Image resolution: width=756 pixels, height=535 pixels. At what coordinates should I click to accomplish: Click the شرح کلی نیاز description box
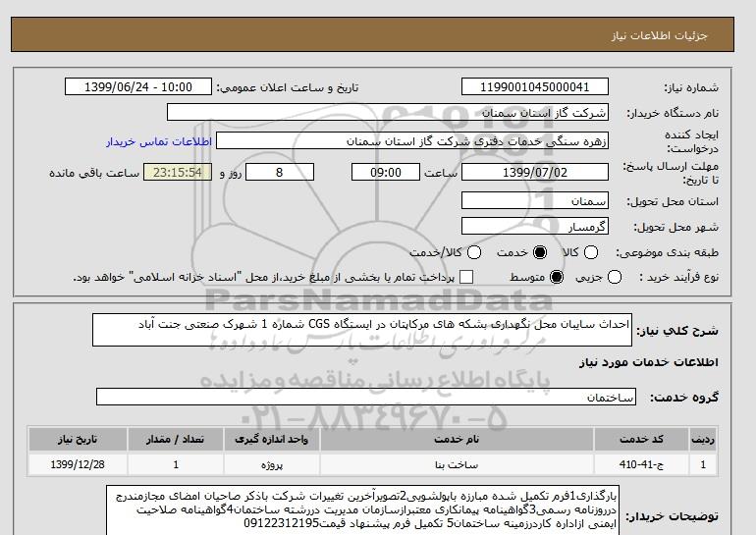pos(362,330)
